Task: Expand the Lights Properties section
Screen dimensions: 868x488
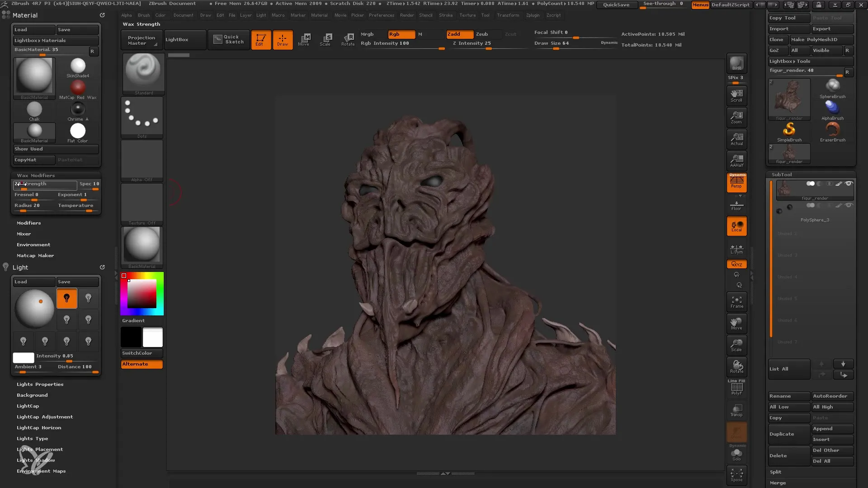Action: point(39,384)
